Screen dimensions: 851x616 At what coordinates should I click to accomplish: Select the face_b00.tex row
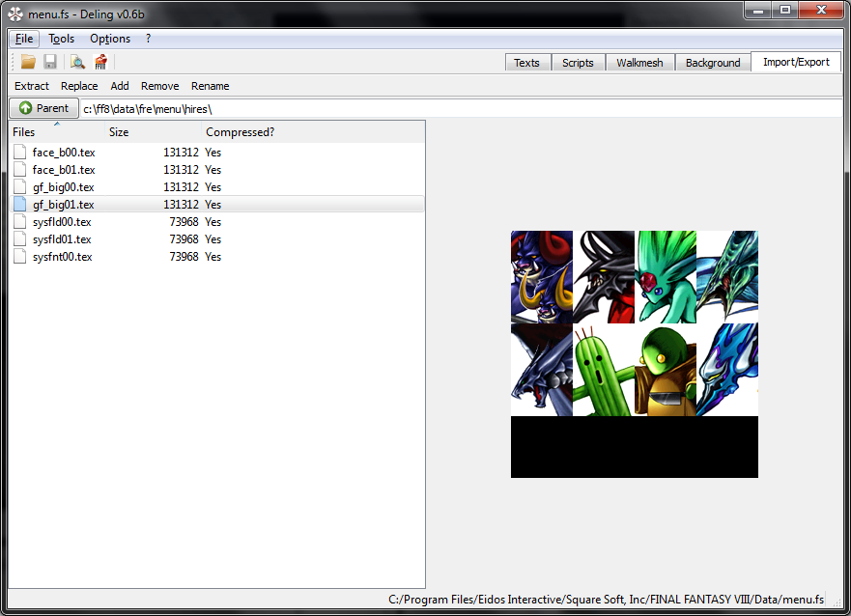pos(216,152)
